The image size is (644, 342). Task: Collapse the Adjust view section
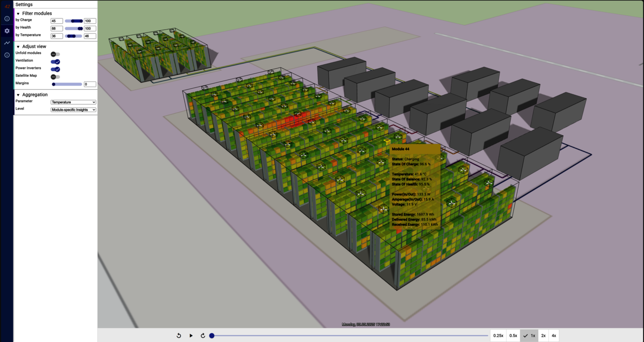pyautogui.click(x=18, y=47)
